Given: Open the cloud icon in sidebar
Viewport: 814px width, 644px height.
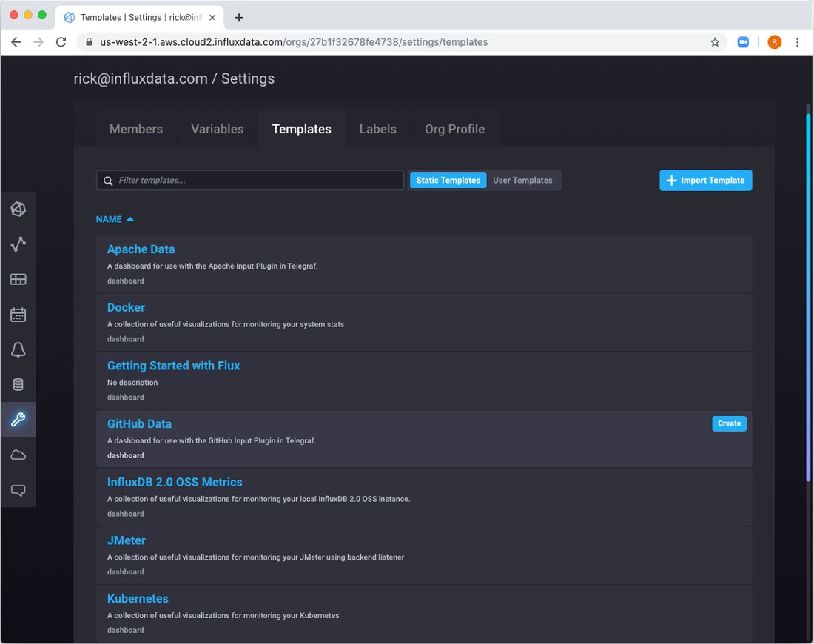Looking at the screenshot, I should pos(18,455).
